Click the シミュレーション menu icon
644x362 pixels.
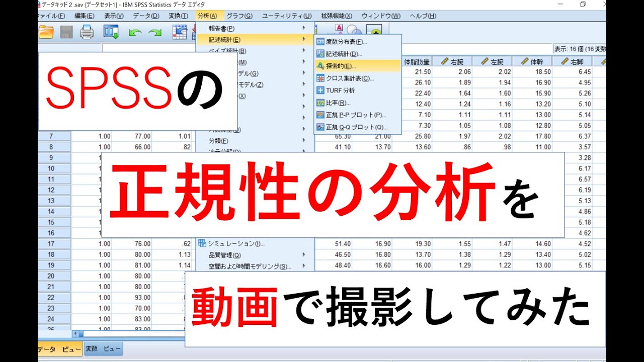click(x=202, y=243)
